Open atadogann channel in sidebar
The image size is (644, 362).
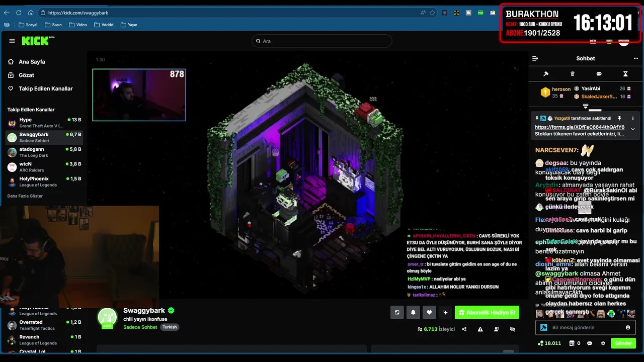click(x=44, y=152)
